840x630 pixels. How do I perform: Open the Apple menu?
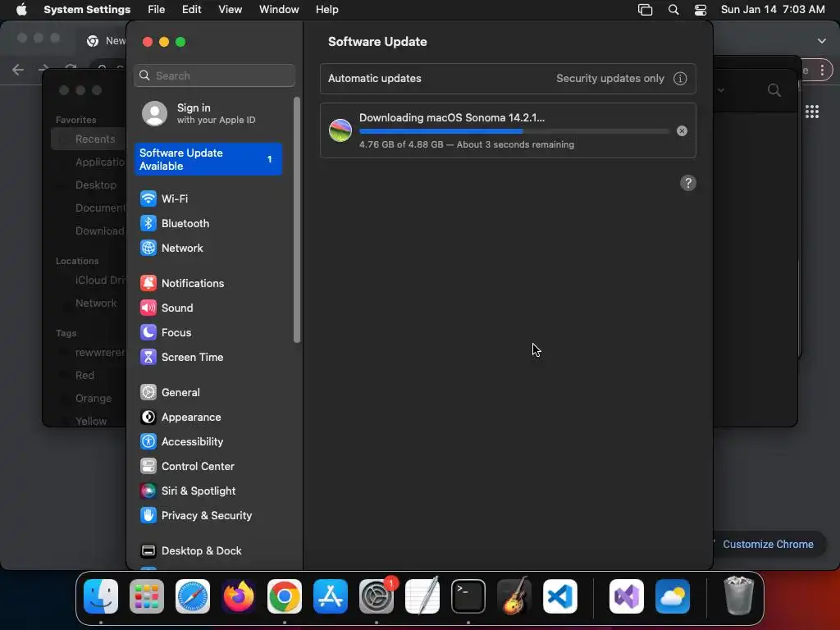[x=21, y=10]
